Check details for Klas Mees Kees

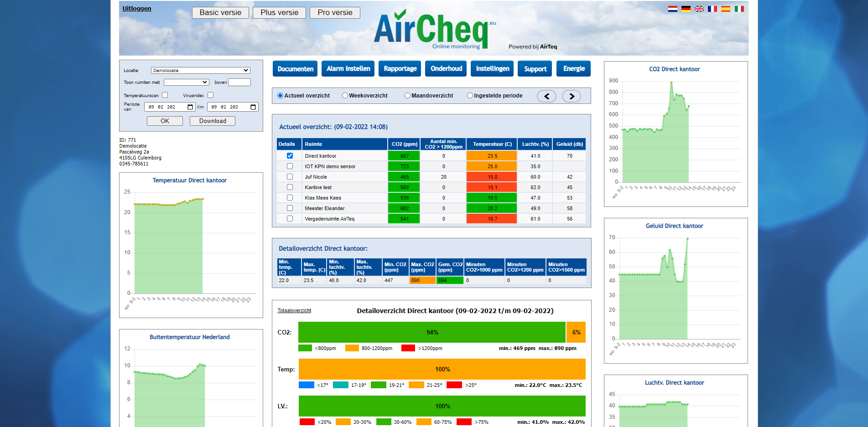tap(290, 198)
